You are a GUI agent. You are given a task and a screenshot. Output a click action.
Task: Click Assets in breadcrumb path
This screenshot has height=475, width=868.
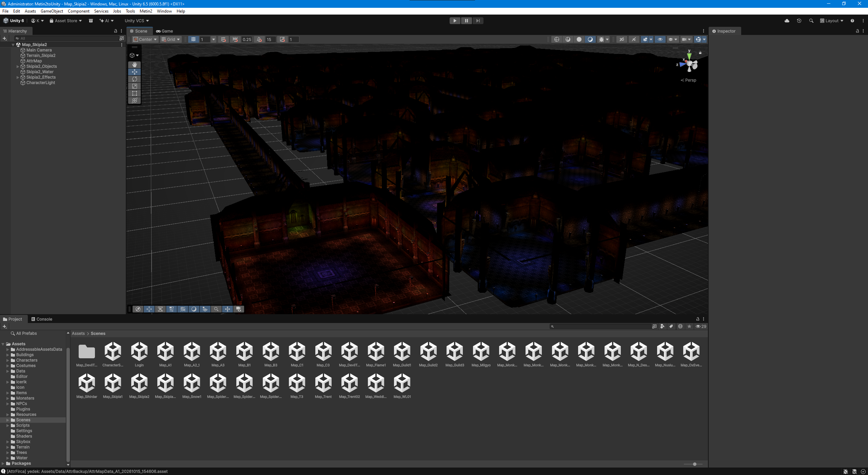[78, 334]
